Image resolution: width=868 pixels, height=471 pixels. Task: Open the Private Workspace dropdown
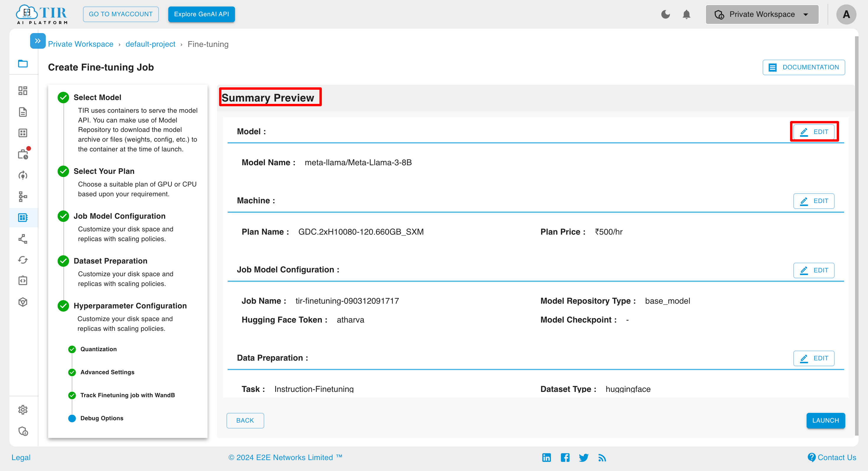(x=762, y=14)
